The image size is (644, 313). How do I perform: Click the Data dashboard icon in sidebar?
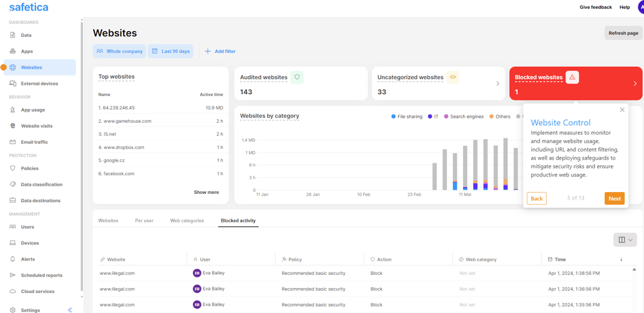(x=12, y=36)
